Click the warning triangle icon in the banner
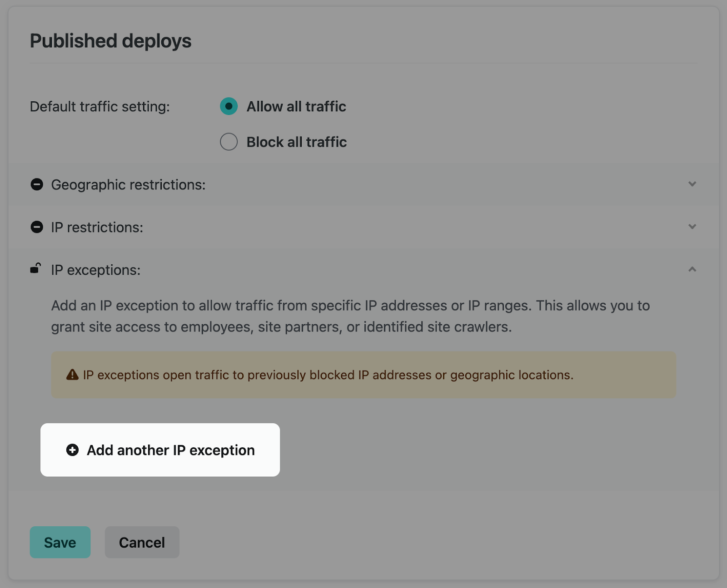The image size is (727, 588). 72,375
